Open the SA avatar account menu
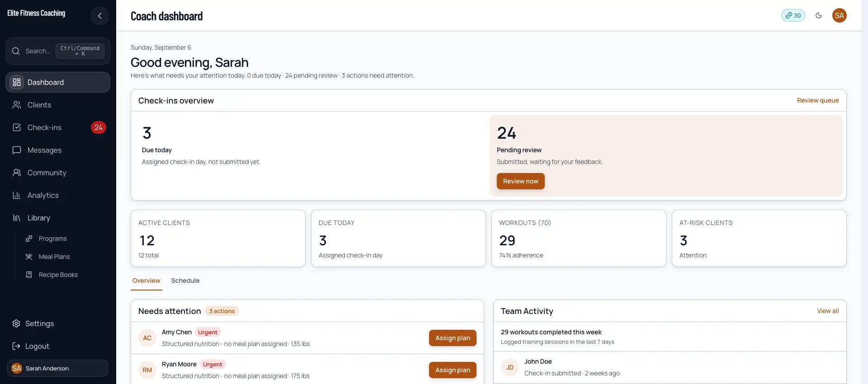 [840, 15]
